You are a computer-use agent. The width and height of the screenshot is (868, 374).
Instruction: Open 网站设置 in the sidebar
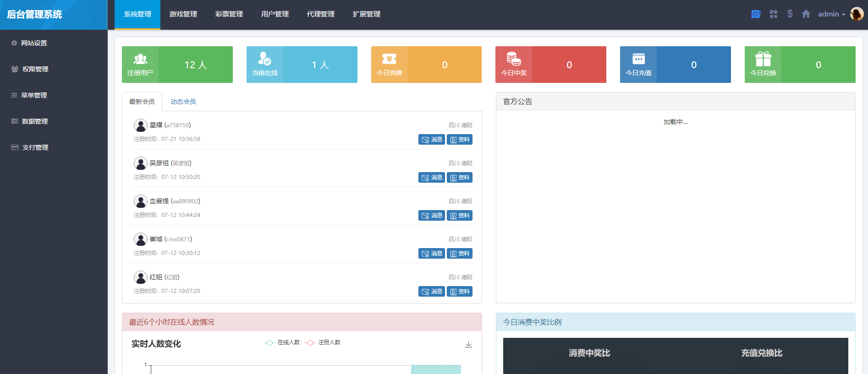tap(34, 43)
